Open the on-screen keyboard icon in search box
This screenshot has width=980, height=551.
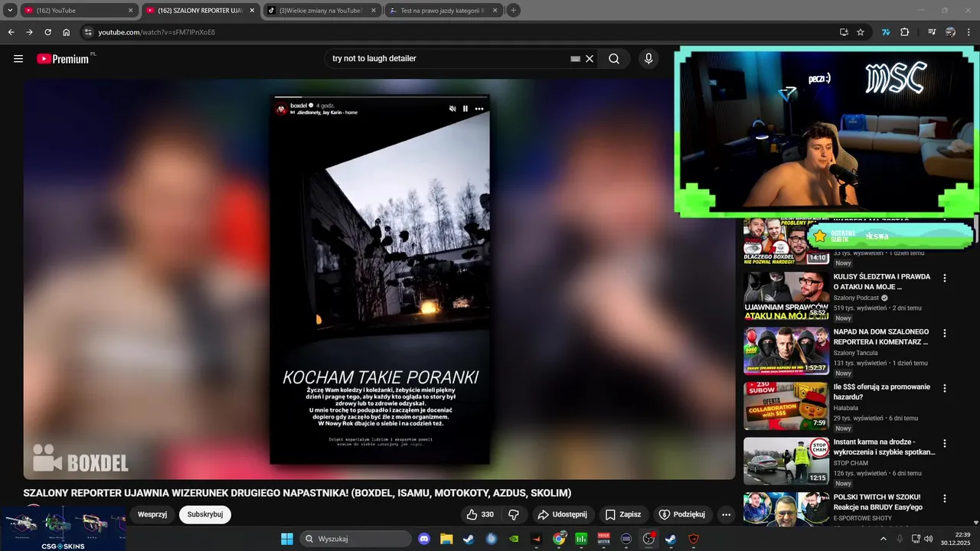(575, 59)
